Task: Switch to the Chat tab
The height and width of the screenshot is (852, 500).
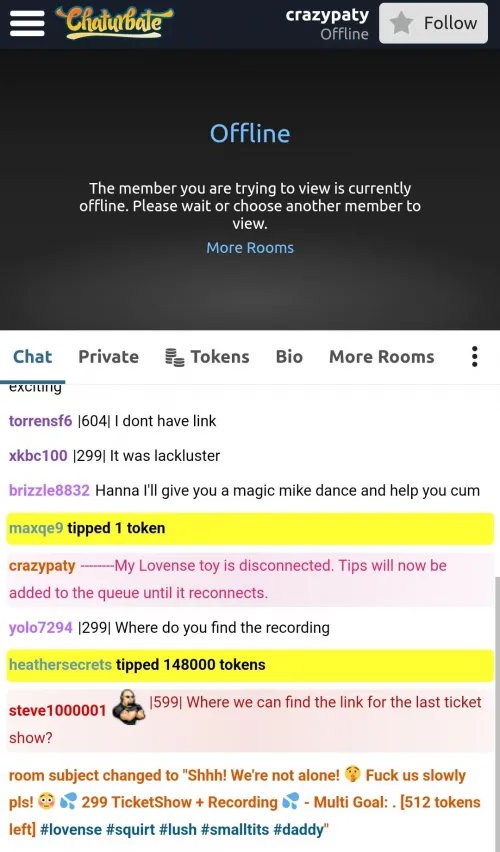Action: click(33, 357)
